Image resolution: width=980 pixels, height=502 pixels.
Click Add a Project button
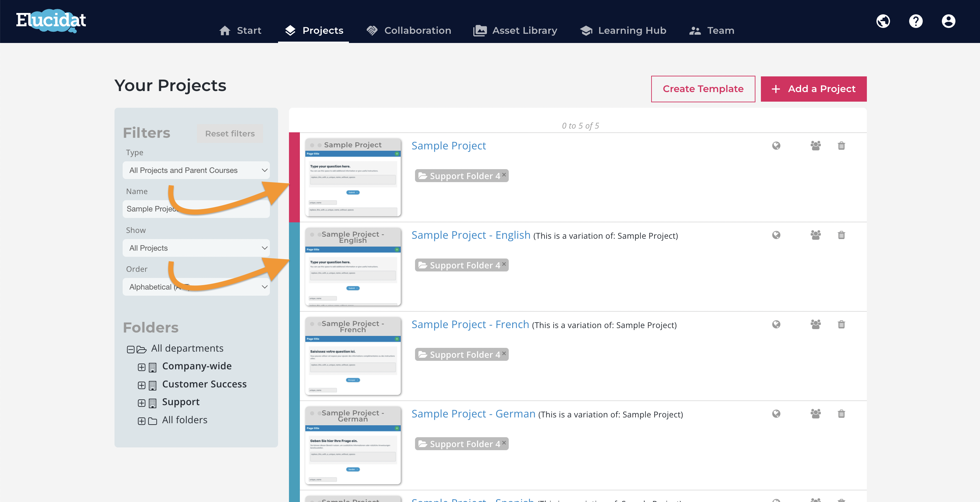814,89
